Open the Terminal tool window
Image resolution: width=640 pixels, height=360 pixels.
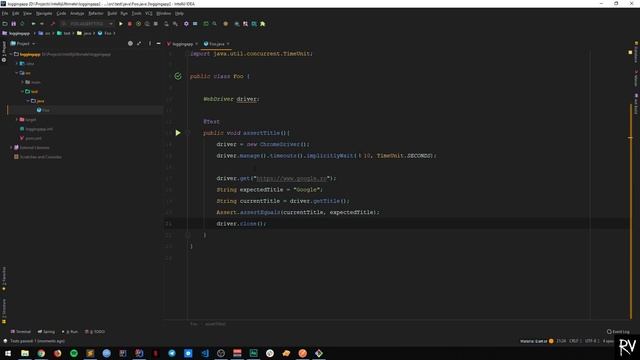point(21,331)
